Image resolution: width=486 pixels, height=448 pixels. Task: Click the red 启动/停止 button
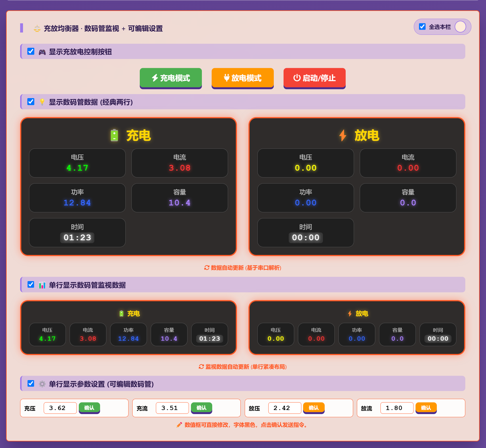click(314, 78)
